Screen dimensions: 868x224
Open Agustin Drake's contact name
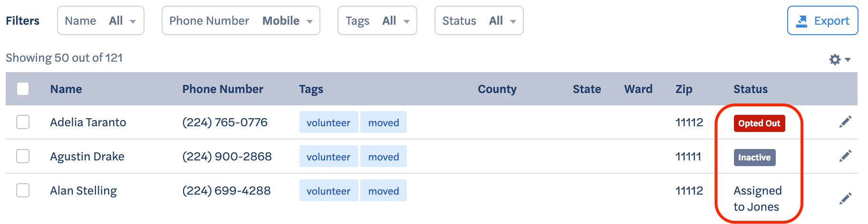point(87,157)
